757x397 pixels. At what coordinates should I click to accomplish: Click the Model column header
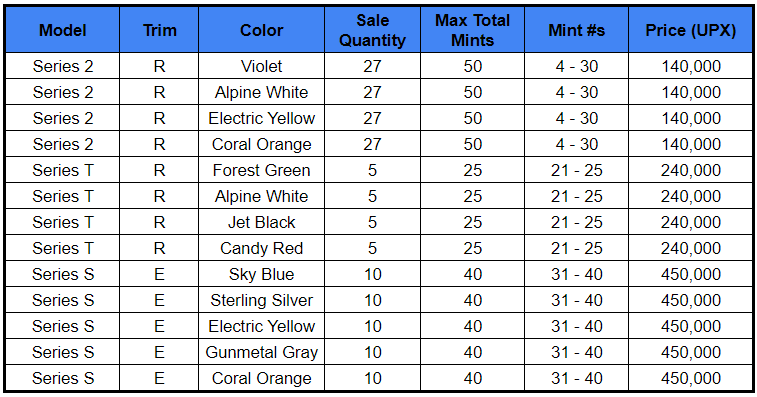tap(63, 30)
